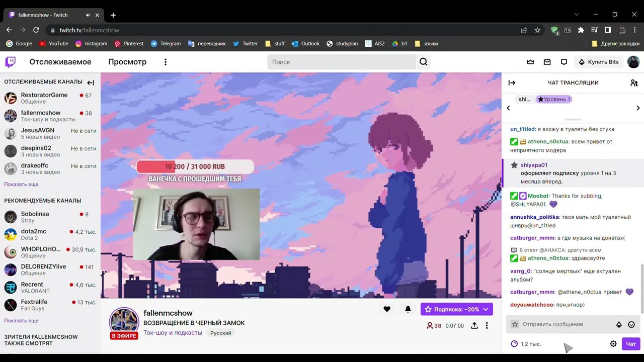Click fallenmcshow channel avatar thumbnail

click(x=124, y=322)
